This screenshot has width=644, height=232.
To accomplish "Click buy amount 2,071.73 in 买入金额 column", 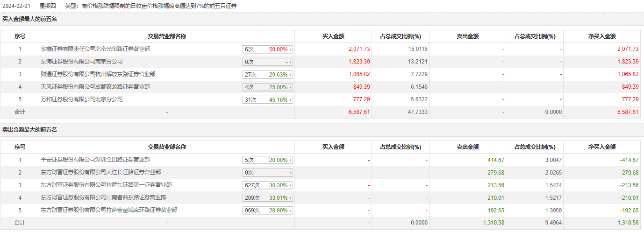I will tap(359, 49).
